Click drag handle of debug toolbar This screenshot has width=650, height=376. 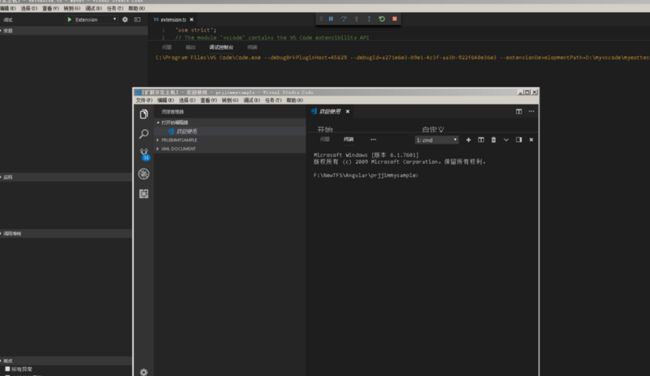[321, 19]
